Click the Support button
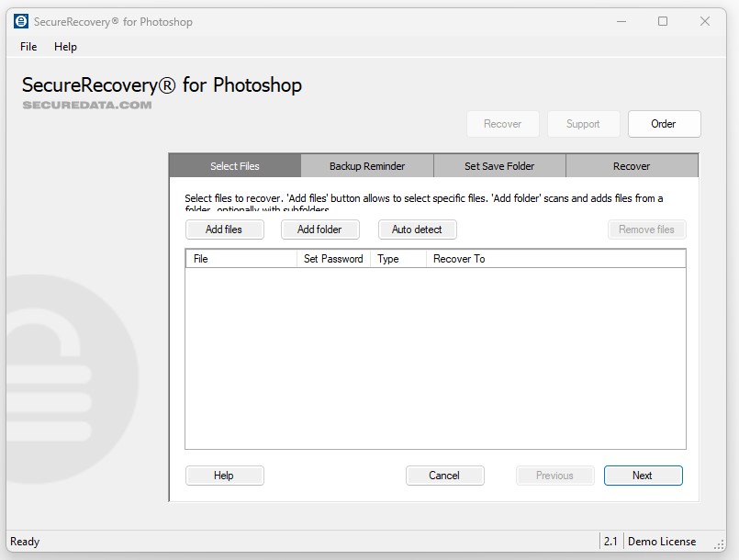 pyautogui.click(x=583, y=123)
